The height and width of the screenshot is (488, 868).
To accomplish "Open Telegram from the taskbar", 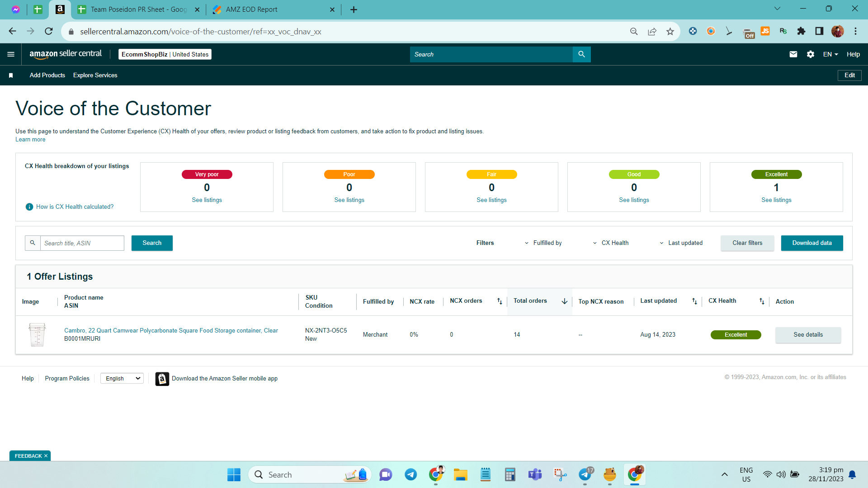I will coord(410,475).
